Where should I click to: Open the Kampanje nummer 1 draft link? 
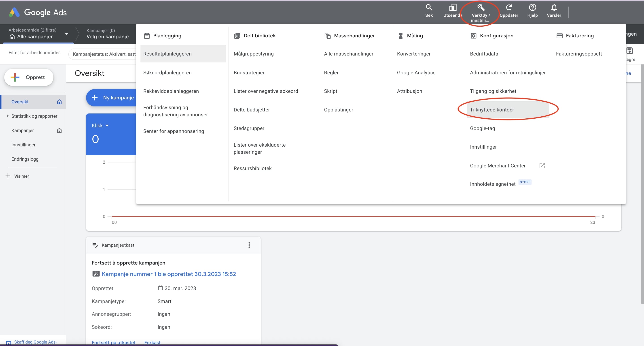[x=169, y=274]
